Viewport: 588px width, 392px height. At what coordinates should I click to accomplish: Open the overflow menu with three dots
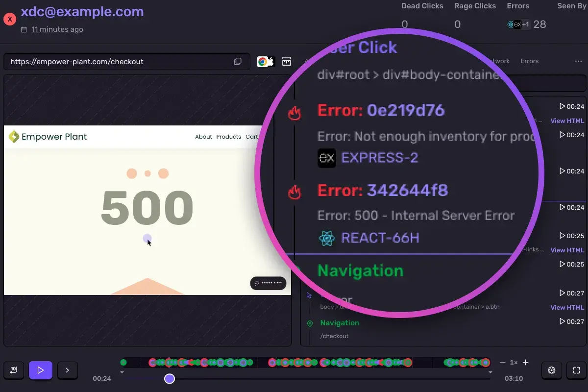(578, 61)
